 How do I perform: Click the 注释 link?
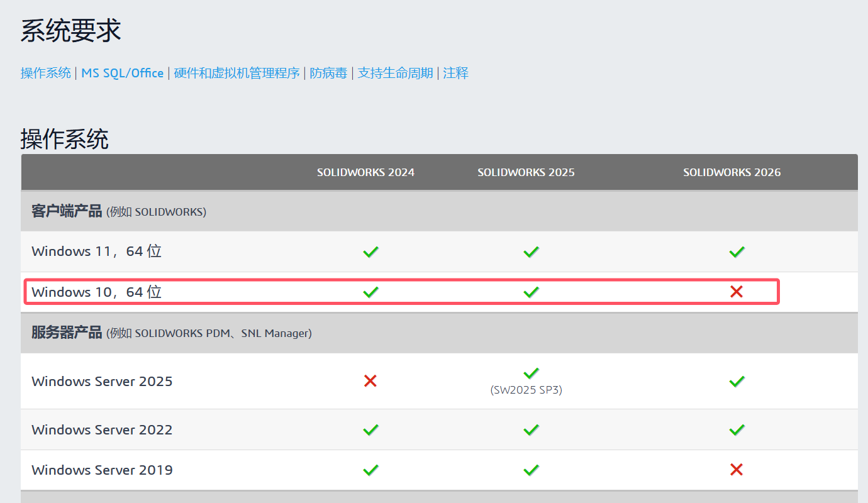click(456, 74)
